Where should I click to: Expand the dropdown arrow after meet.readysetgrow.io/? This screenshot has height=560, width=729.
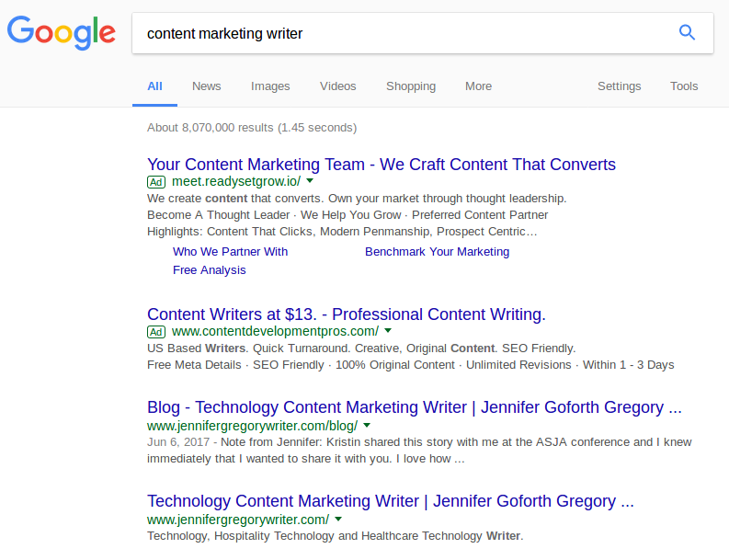[x=310, y=181]
